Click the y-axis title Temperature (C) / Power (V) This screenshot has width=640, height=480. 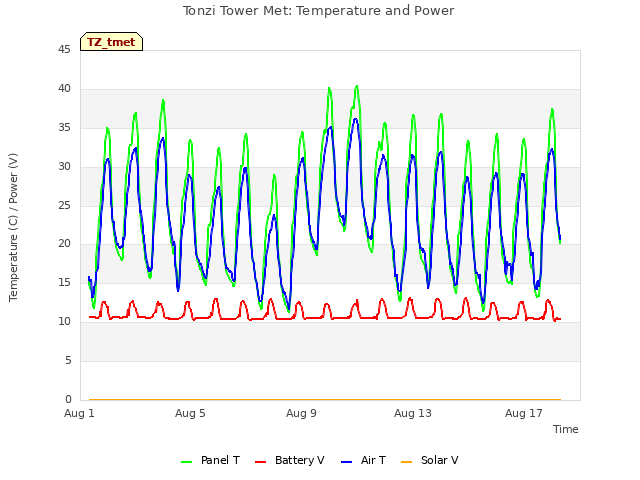coord(13,227)
